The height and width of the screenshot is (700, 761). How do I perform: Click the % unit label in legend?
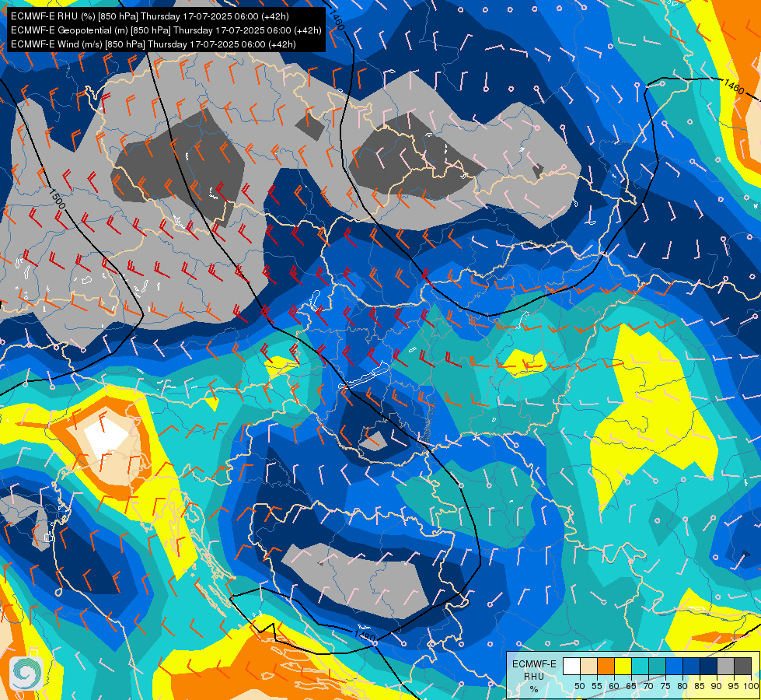click(534, 689)
